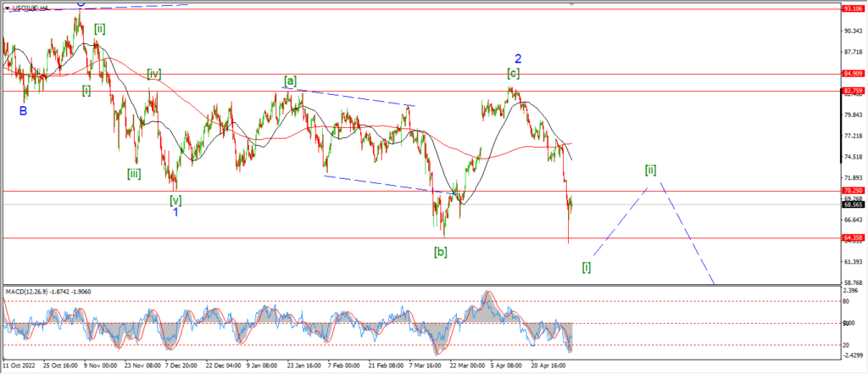Screen dimensions: 868x374
Task: Select the green [v] wave label
Action: click(x=175, y=200)
